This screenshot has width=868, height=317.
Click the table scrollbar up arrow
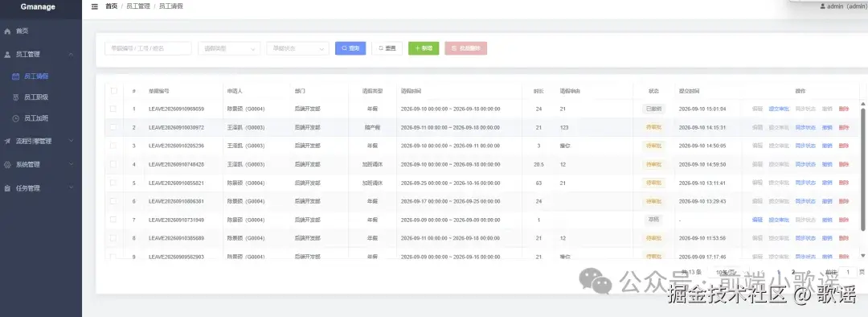[862, 104]
